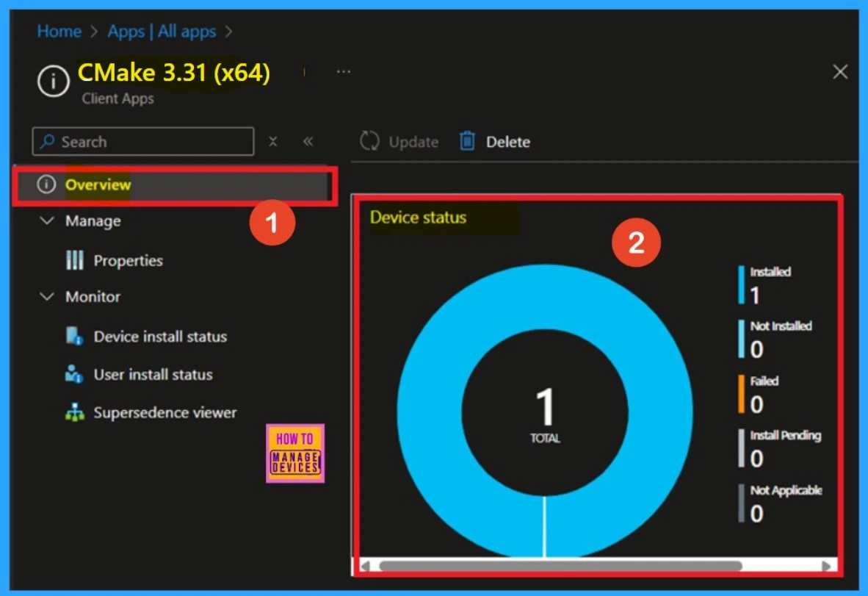This screenshot has height=596, width=868.
Task: Click the 1 TOTAL count in chart center
Action: pyautogui.click(x=545, y=414)
